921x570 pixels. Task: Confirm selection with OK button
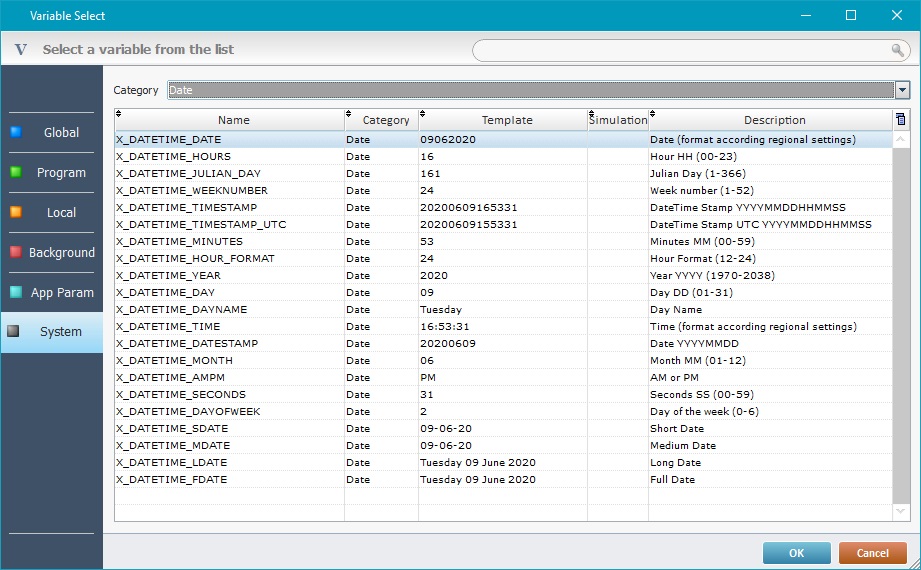tap(796, 553)
